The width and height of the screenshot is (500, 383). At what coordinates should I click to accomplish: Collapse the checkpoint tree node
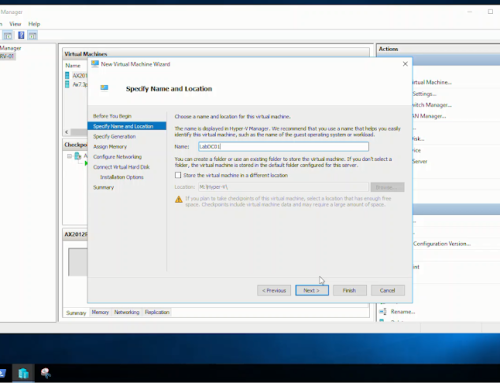[69, 156]
